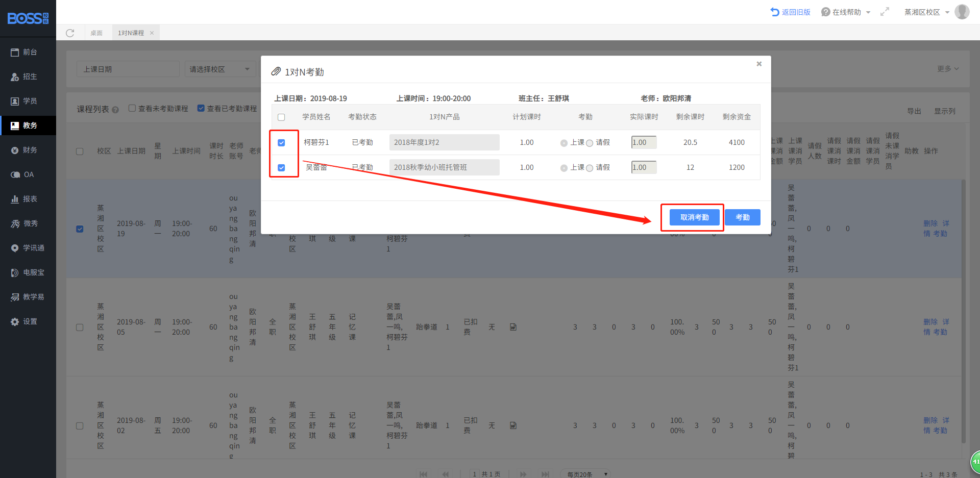This screenshot has height=478, width=980.
Task: Click 删除 link in the 2019-08-02 row
Action: [x=930, y=420]
